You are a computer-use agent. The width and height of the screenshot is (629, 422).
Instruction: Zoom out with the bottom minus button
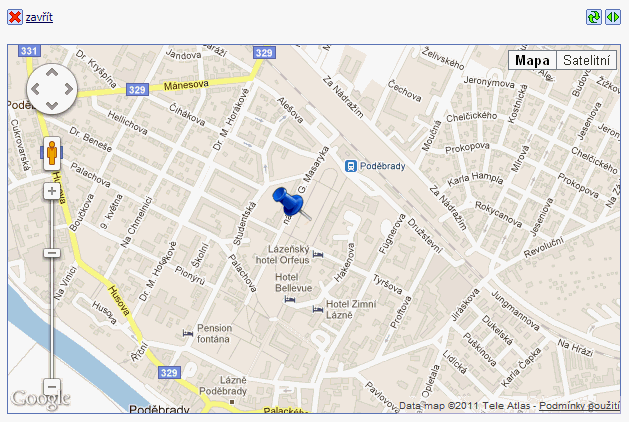click(x=52, y=387)
